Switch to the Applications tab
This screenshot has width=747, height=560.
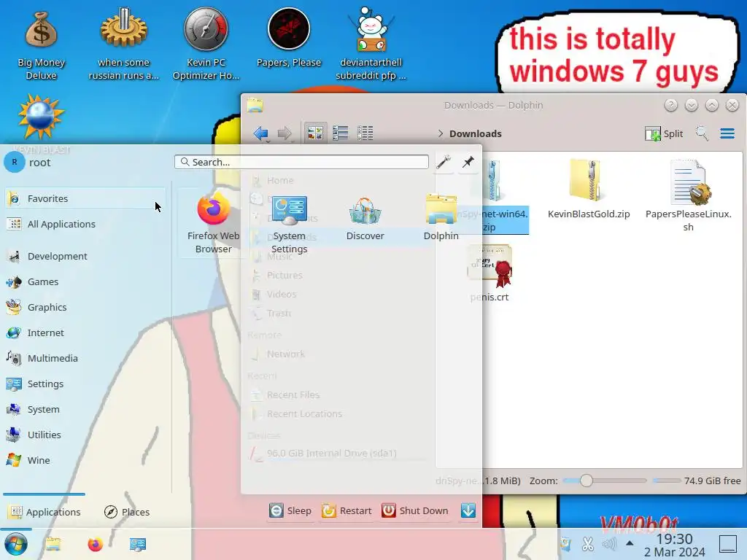pos(44,512)
